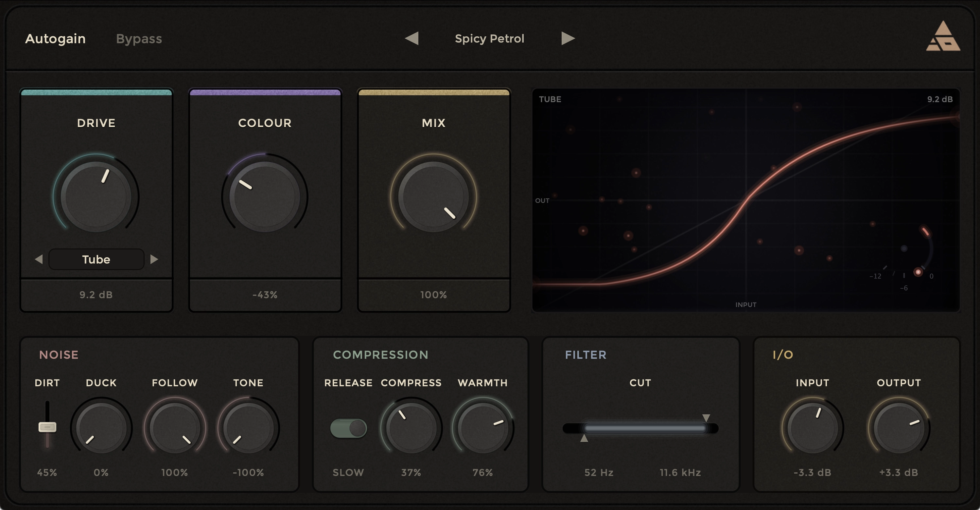Click the TUBE label in graph display
980x510 pixels.
tap(550, 99)
